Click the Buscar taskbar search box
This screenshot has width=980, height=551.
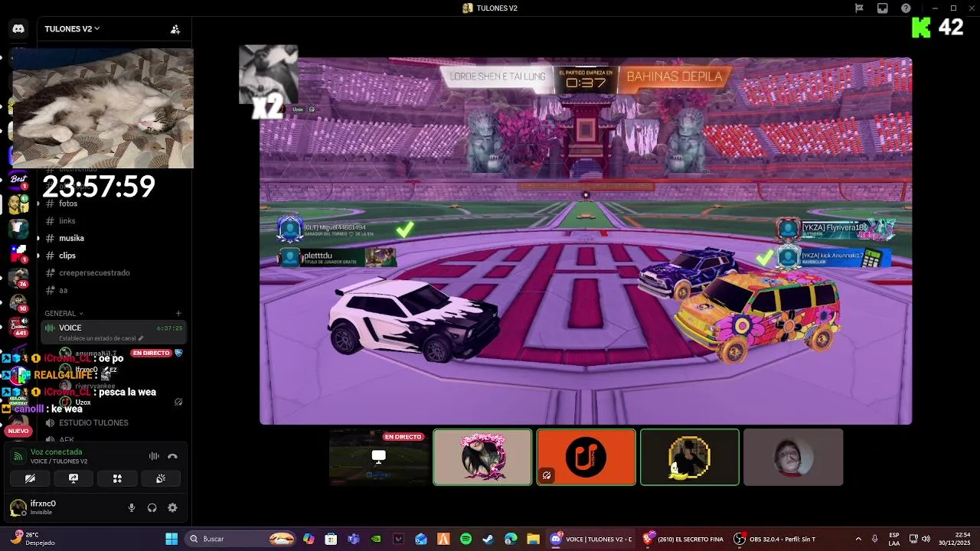click(242, 539)
